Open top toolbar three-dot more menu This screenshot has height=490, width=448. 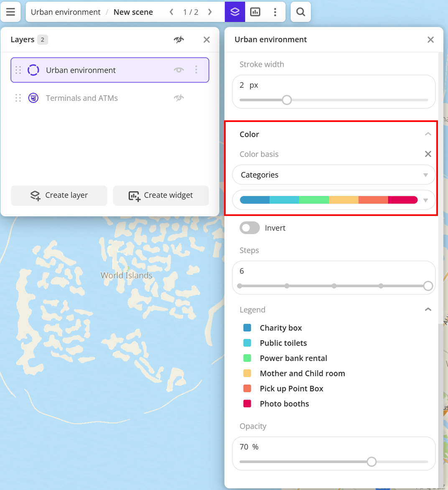pos(275,12)
